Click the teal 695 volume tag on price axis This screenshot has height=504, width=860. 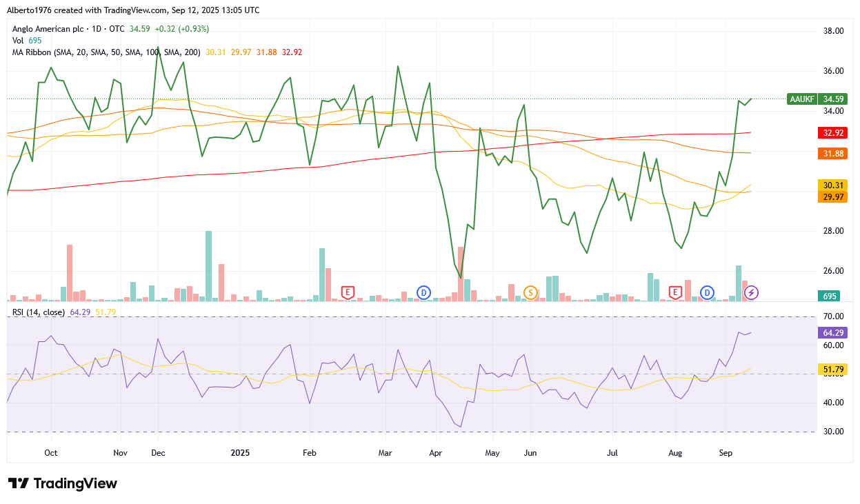click(x=828, y=295)
